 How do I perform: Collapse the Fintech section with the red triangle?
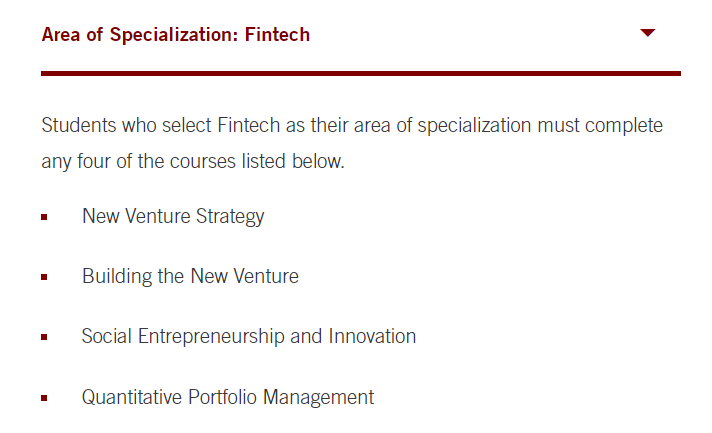point(647,33)
